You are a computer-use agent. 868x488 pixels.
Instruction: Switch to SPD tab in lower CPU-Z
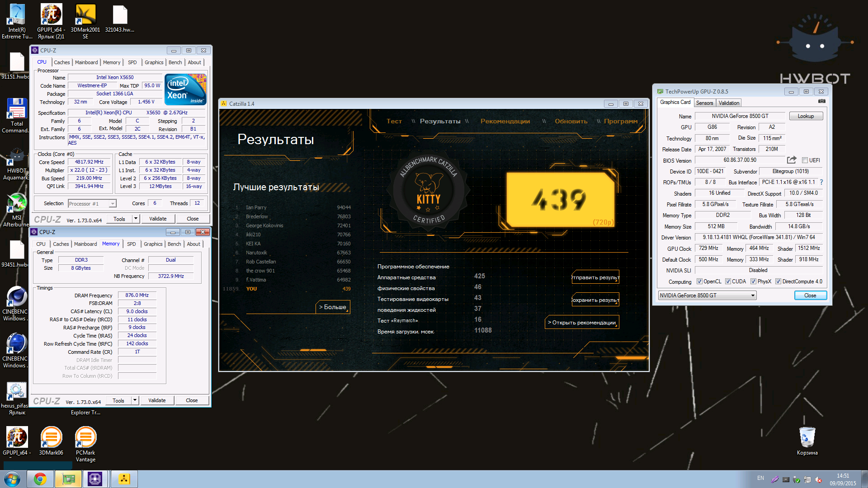click(132, 244)
